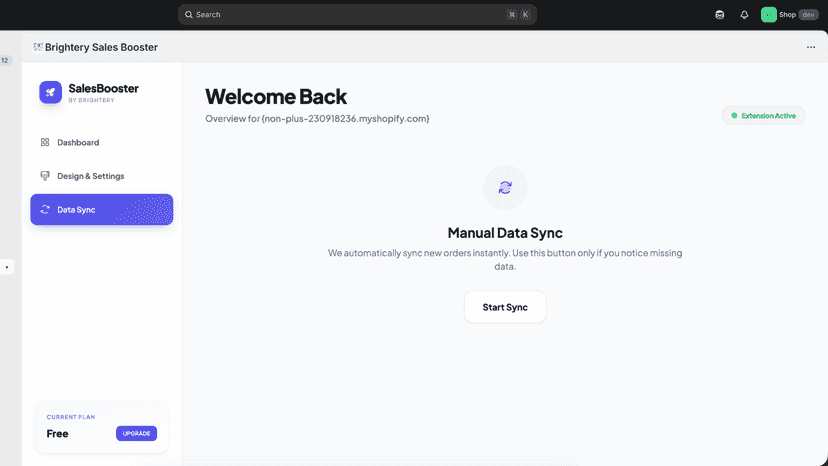This screenshot has width=828, height=466.
Task: Open the Shop account menu
Action: (789, 15)
